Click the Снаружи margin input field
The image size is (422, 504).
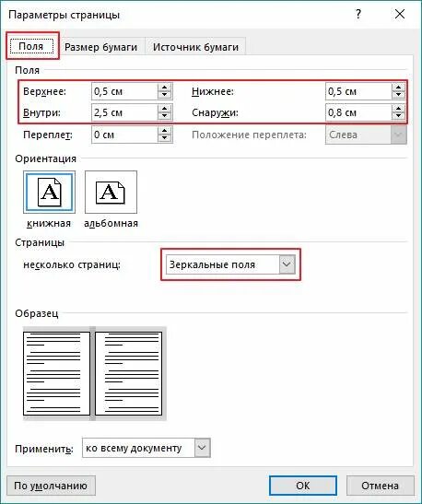358,112
